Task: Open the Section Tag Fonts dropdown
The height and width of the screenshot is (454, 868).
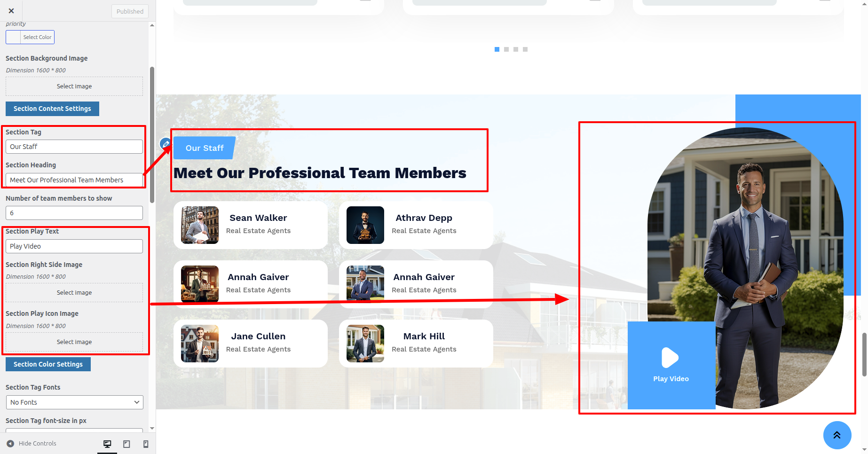Action: pyautogui.click(x=74, y=402)
